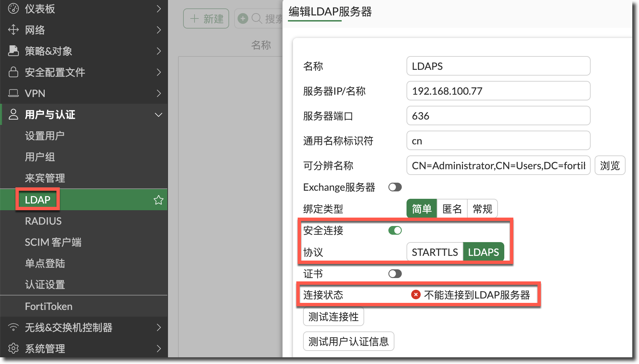Click the network arrows icon in sidebar
This screenshot has height=364, width=639.
(13, 30)
